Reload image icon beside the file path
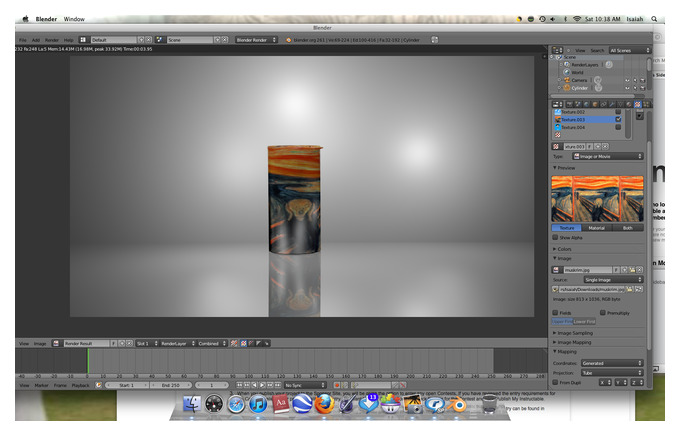This screenshot has height=436, width=680. pyautogui.click(x=639, y=289)
